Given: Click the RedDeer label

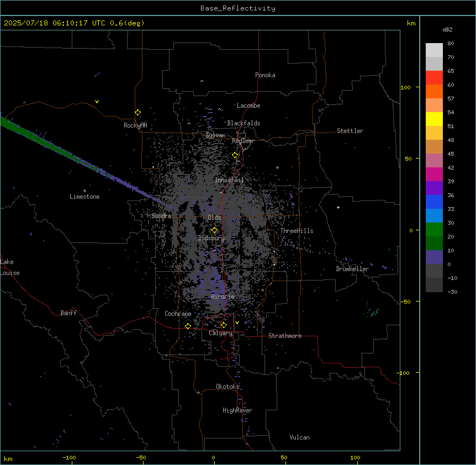Looking at the screenshot, I should 243,141.
